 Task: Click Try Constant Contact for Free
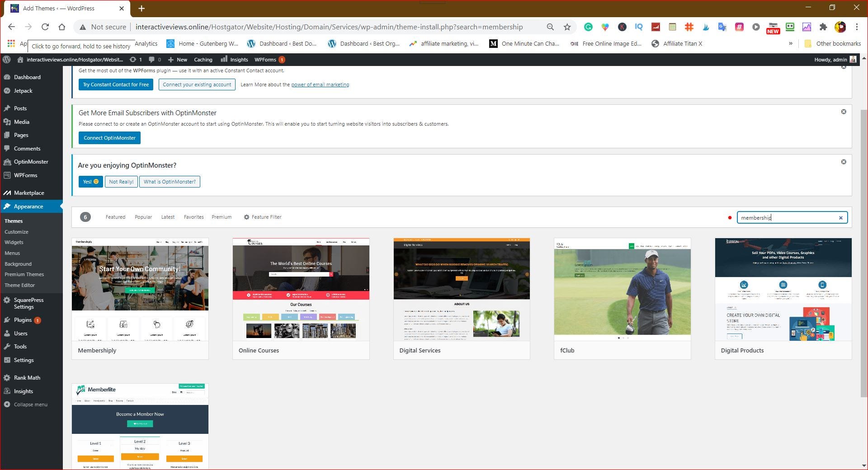[116, 85]
